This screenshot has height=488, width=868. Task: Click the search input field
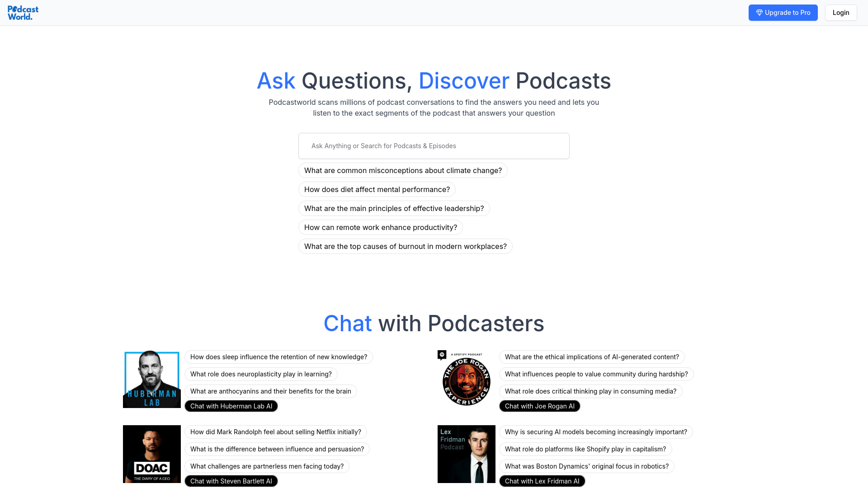click(434, 146)
